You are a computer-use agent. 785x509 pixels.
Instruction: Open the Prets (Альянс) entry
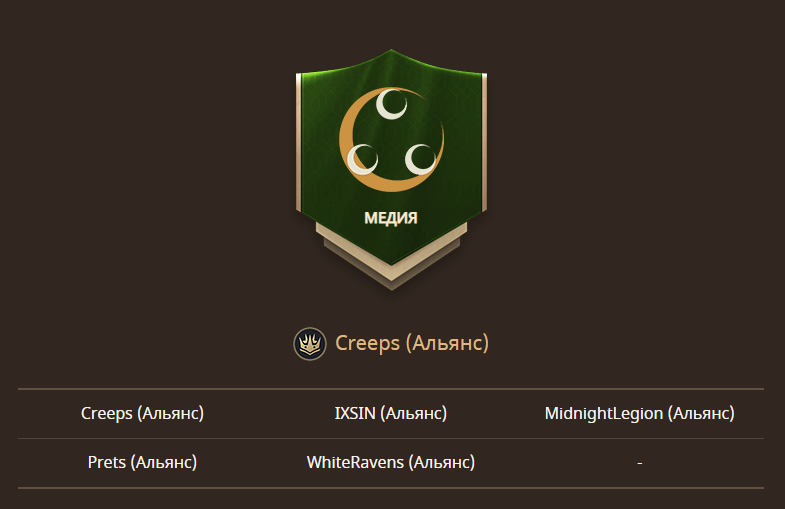[143, 462]
